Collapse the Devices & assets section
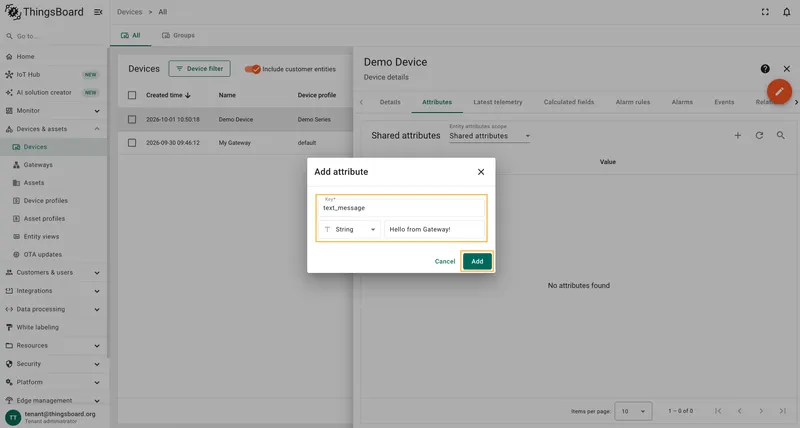This screenshot has width=800, height=428. pos(54,129)
